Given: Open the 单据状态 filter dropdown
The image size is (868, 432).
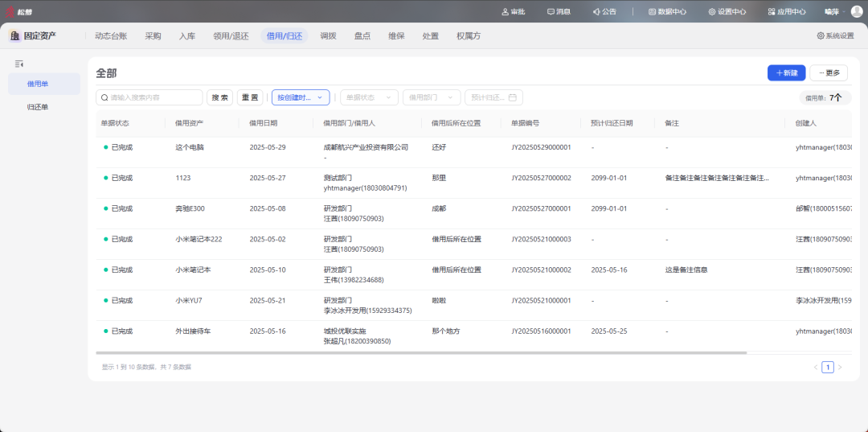Looking at the screenshot, I should pos(369,97).
